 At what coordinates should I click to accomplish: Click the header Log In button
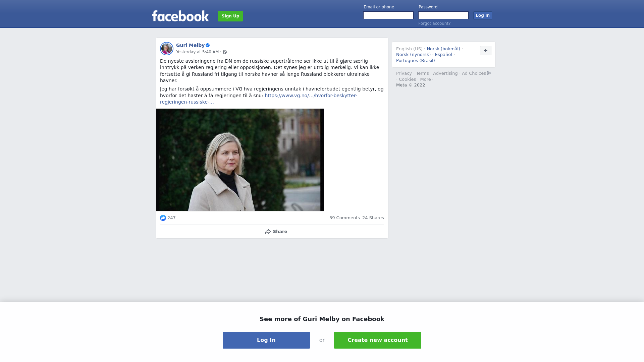(483, 15)
